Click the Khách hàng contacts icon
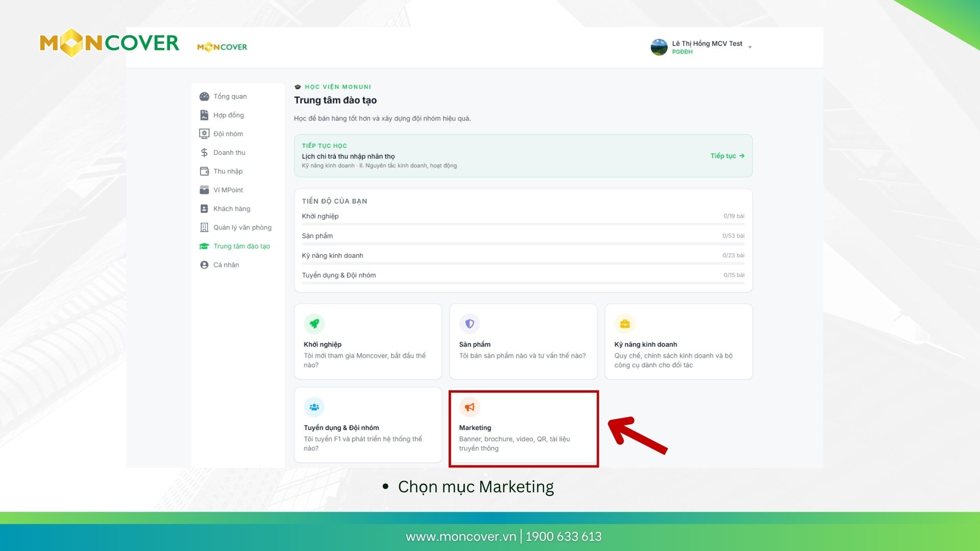 204,209
